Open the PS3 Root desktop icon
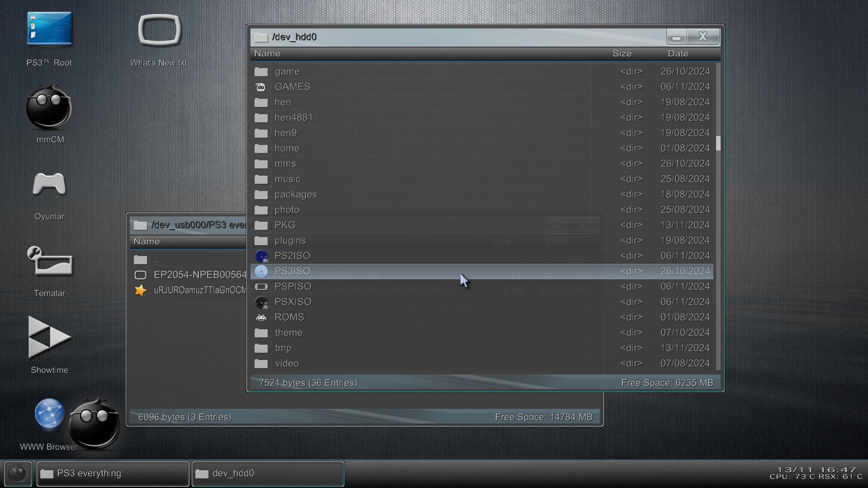The height and width of the screenshot is (488, 868). 49,29
